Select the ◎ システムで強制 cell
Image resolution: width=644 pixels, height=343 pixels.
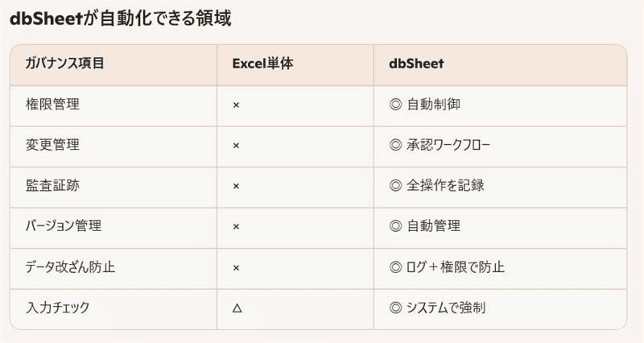(437, 308)
